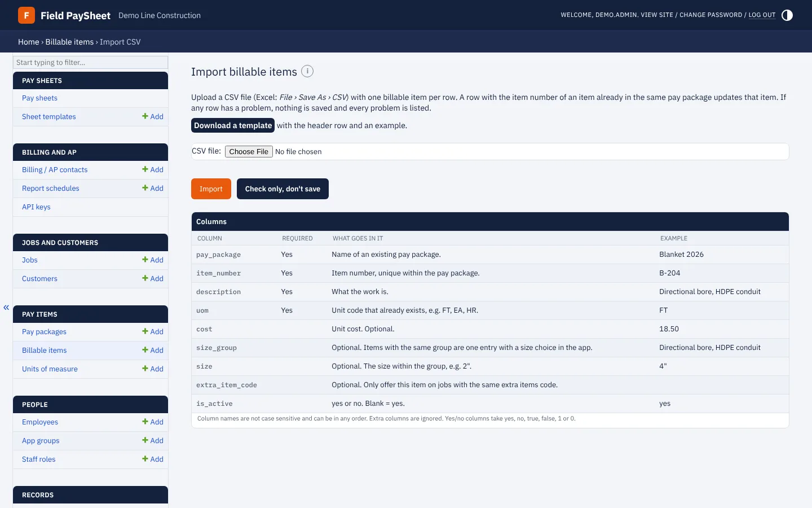Focus the sidebar filter field
The image size is (812, 508).
click(90, 63)
